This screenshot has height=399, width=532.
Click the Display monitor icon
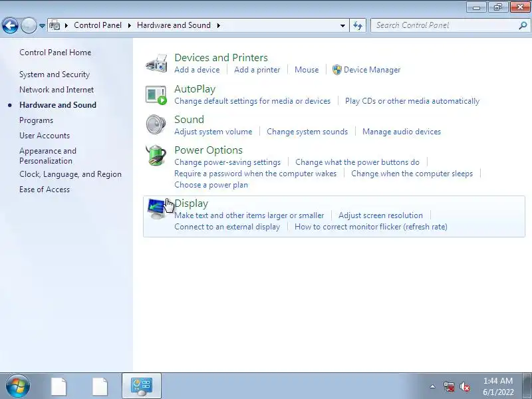[x=157, y=209]
